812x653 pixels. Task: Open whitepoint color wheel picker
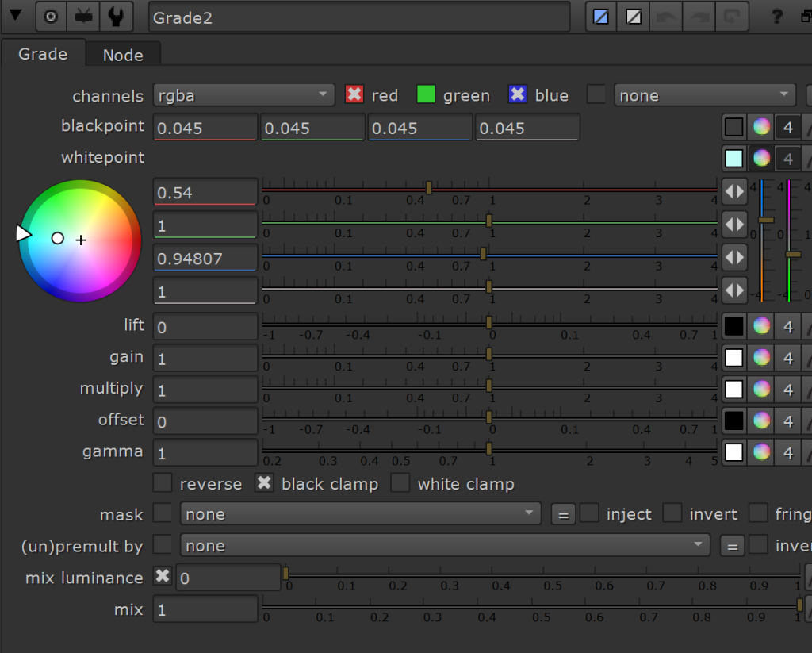(761, 159)
